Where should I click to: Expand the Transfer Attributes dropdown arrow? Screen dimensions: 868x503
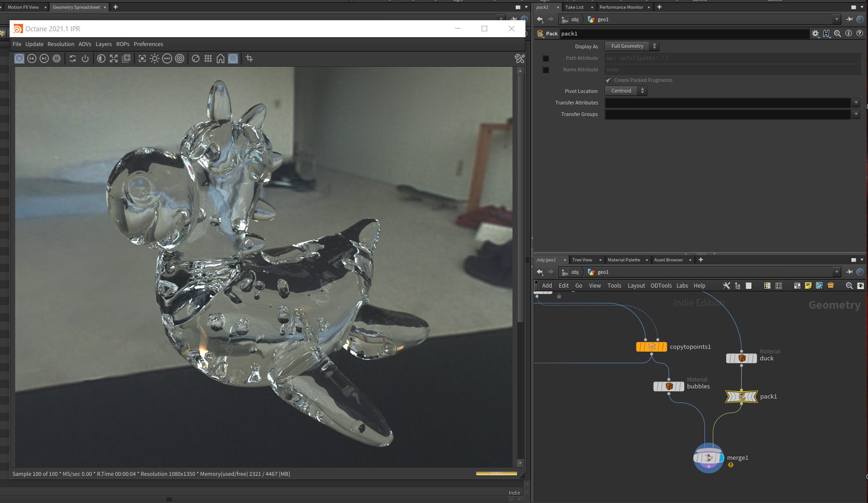point(856,103)
